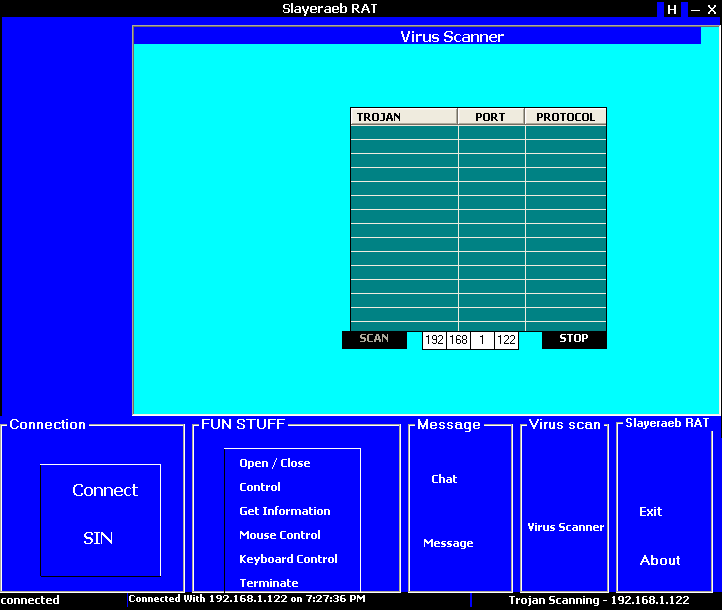Viewport: 722px width, 610px height.
Task: Click the H button in the title bar
Action: coord(672,9)
